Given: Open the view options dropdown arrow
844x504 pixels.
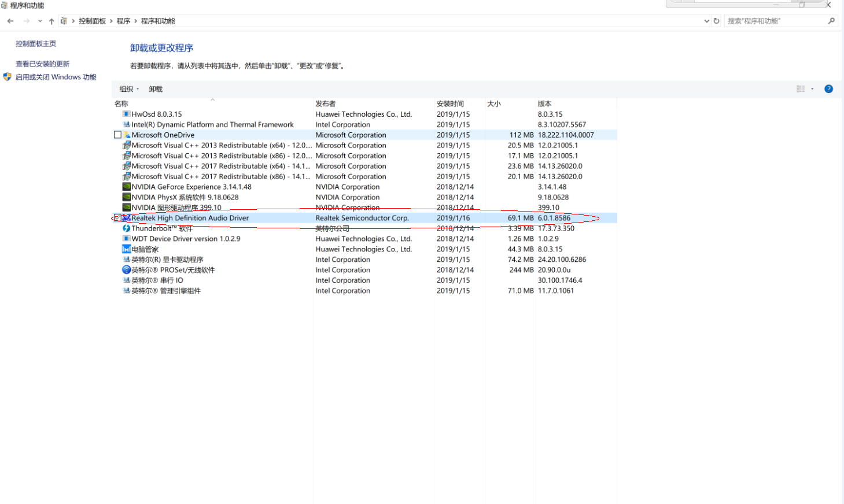Looking at the screenshot, I should [812, 89].
